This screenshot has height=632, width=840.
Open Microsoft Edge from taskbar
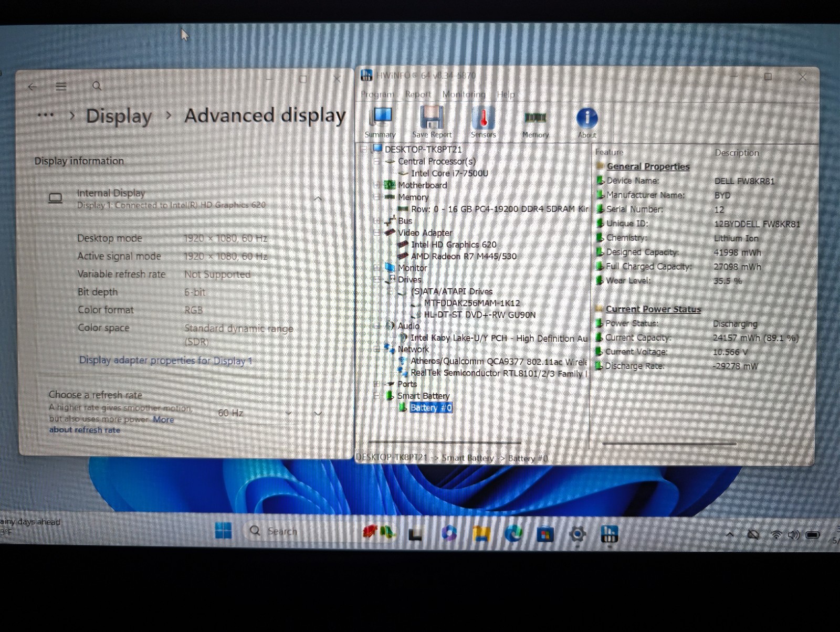coord(513,534)
